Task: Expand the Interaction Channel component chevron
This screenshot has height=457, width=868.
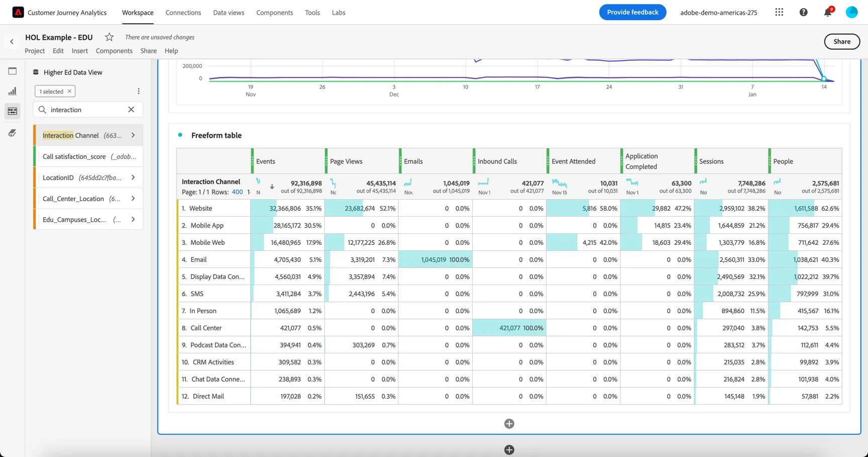Action: click(133, 135)
